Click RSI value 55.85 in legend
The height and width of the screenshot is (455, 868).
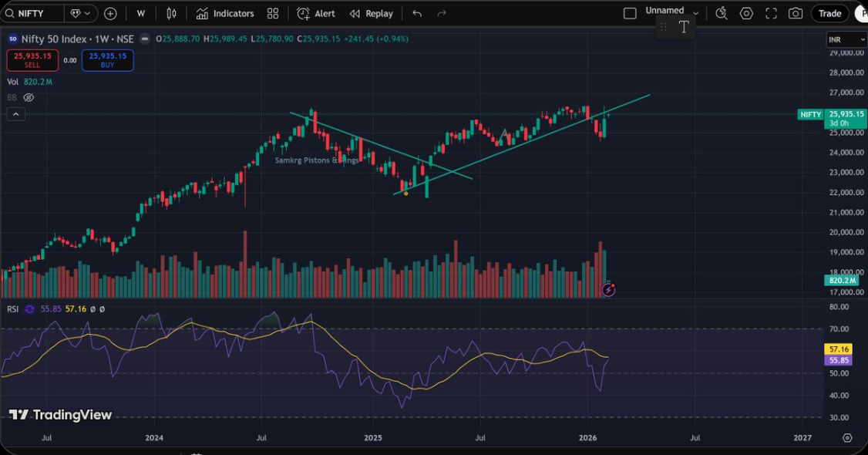[x=50, y=309]
